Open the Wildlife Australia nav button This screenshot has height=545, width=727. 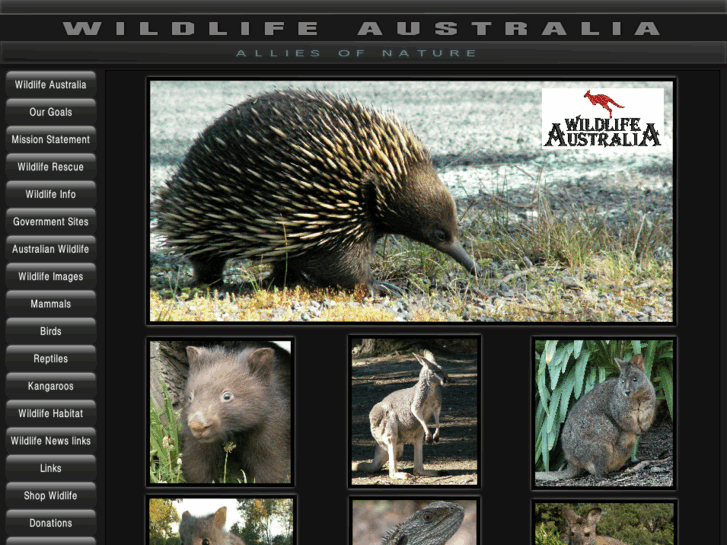point(51,84)
